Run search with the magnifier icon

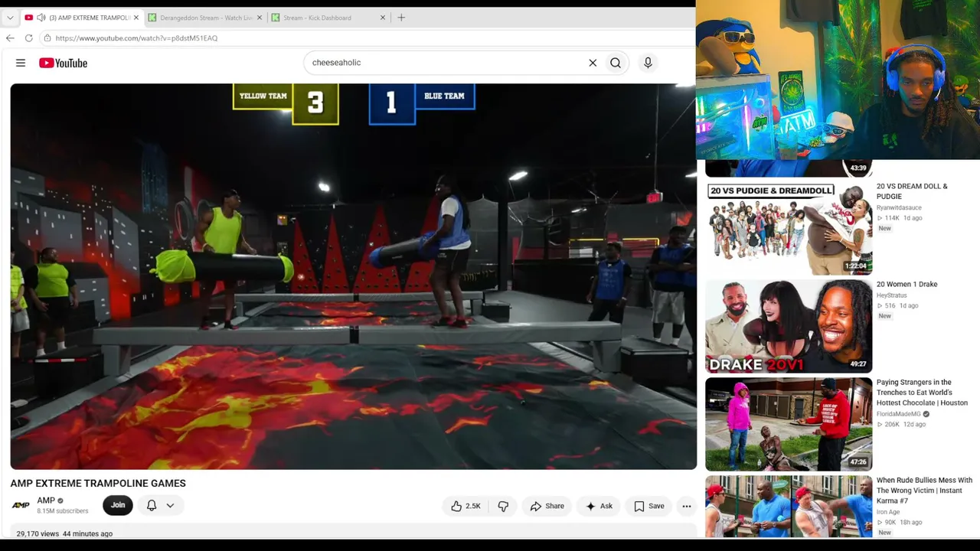pos(616,63)
